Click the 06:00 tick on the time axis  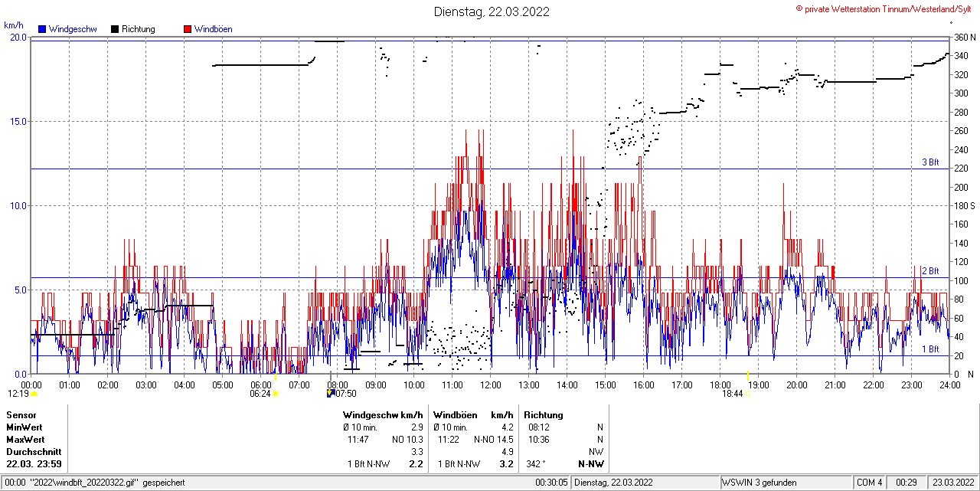click(x=261, y=385)
